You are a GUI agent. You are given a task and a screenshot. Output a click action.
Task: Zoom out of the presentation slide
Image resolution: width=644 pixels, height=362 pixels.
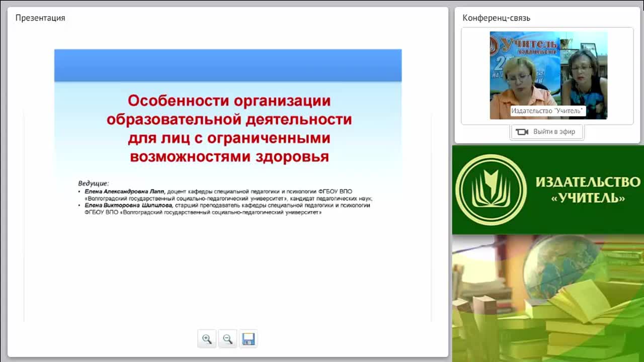(x=227, y=339)
